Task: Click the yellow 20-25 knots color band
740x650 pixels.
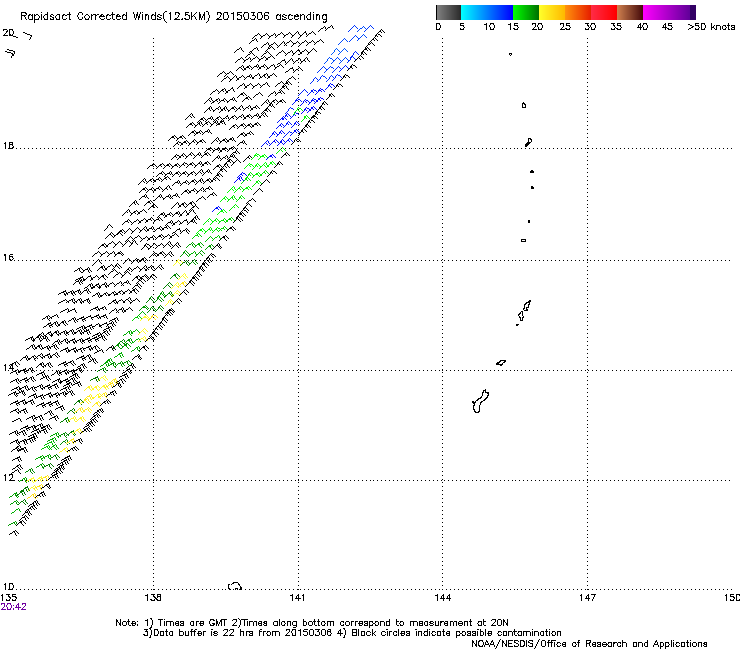Action: coord(552,12)
